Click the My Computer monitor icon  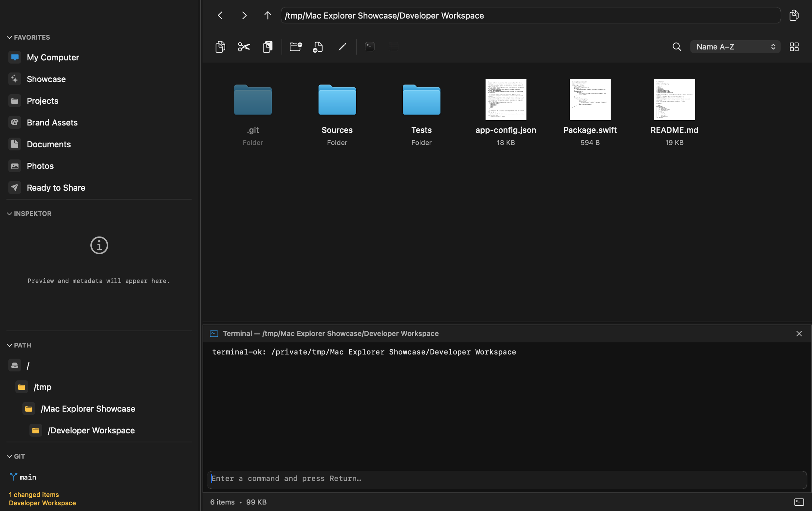[14, 57]
